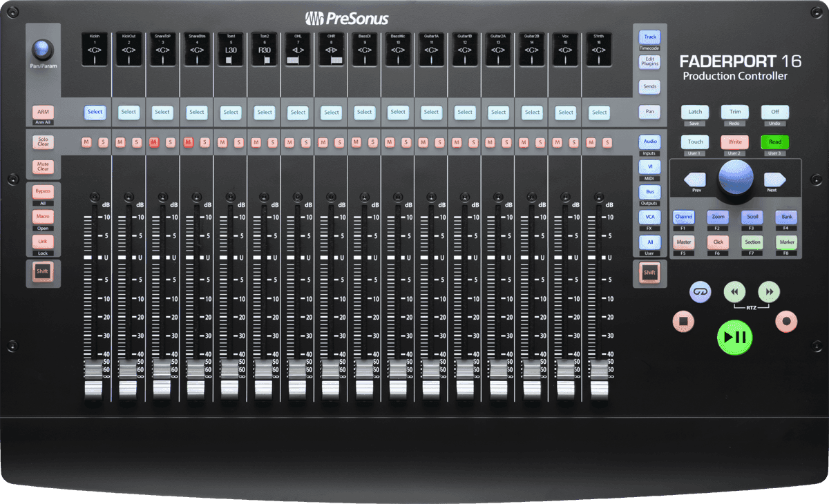This screenshot has width=829, height=504.
Task: Tap the Rewind transport button
Action: coord(734,292)
